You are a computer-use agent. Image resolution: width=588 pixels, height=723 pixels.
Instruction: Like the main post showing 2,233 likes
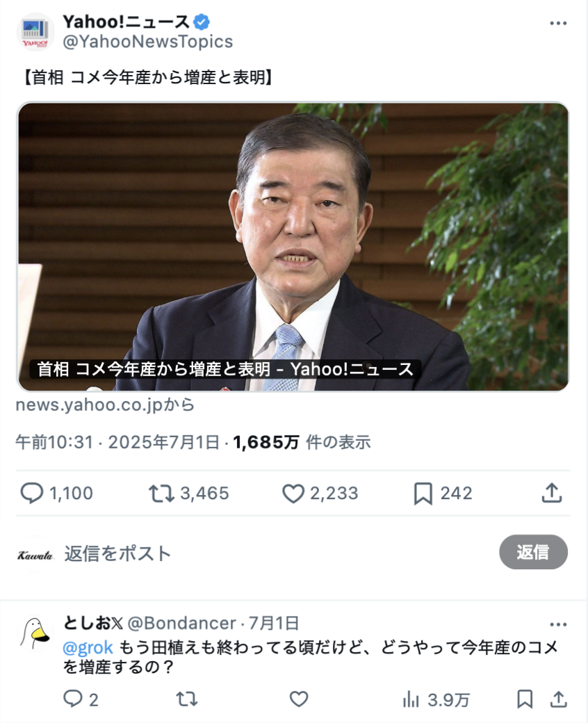293,494
